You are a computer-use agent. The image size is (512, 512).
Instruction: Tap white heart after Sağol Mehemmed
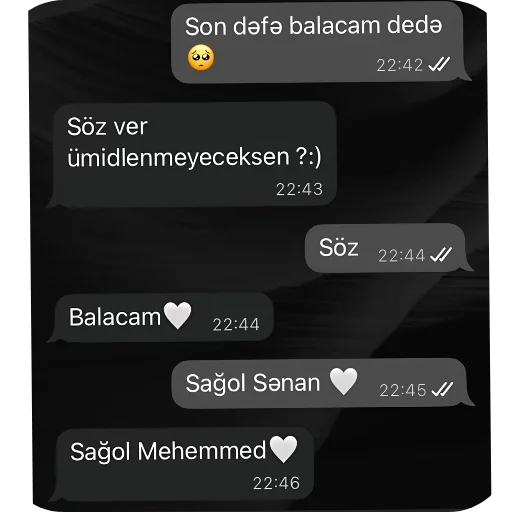[x=283, y=449]
